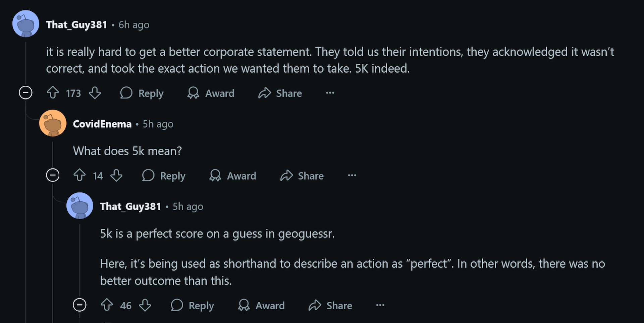Collapse the top-level comment thread
644x323 pixels.
25,93
